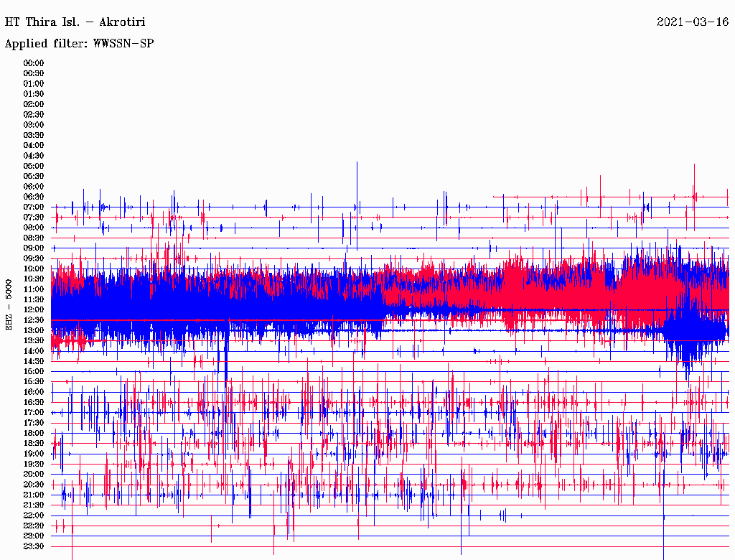Click the 16:00 time label
The width and height of the screenshot is (735, 560).
34,392
